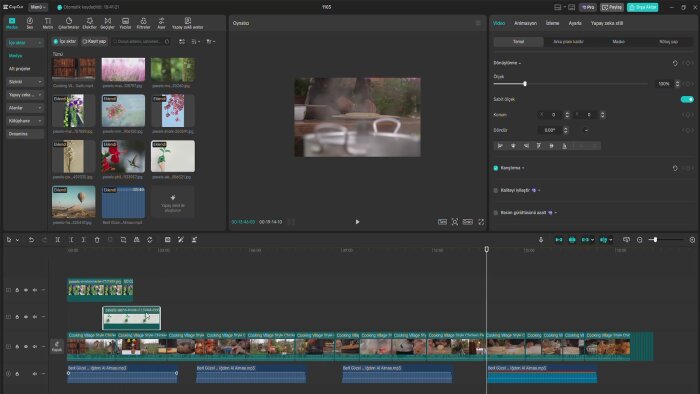Viewport: 700px width, 394px height.
Task: Click the Pro upgrade button
Action: click(x=588, y=7)
